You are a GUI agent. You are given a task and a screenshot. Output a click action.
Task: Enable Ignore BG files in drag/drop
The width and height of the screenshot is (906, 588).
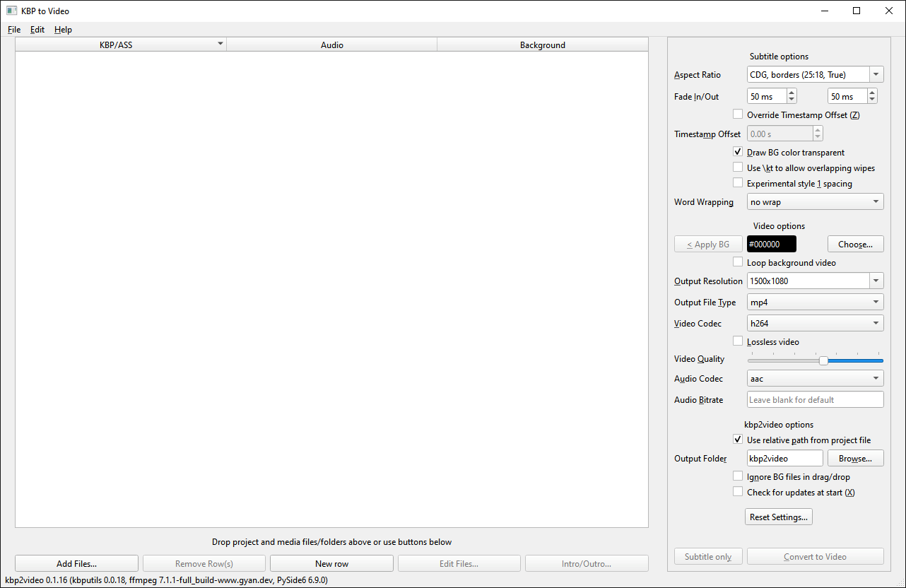[x=738, y=476]
